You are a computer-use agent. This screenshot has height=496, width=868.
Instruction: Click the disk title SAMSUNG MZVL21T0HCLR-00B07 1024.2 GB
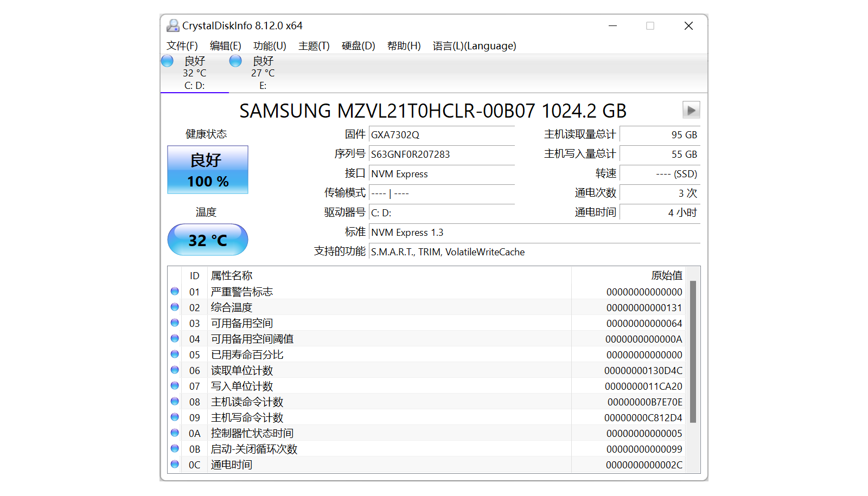coord(433,111)
